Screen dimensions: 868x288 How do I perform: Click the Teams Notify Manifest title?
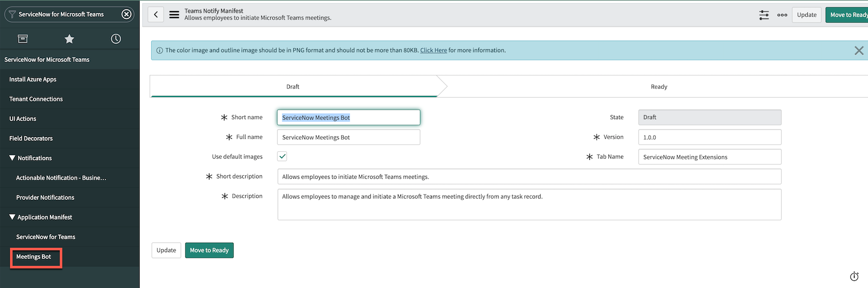click(213, 11)
